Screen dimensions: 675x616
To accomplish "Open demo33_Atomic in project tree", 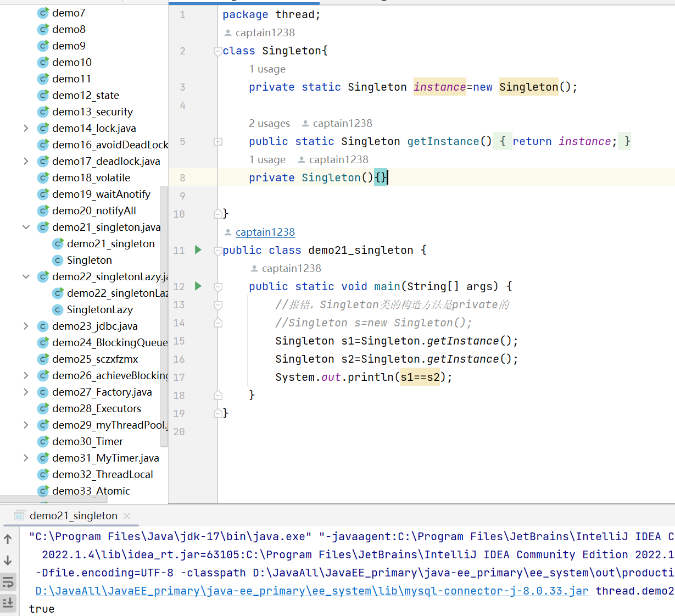I will [x=91, y=491].
